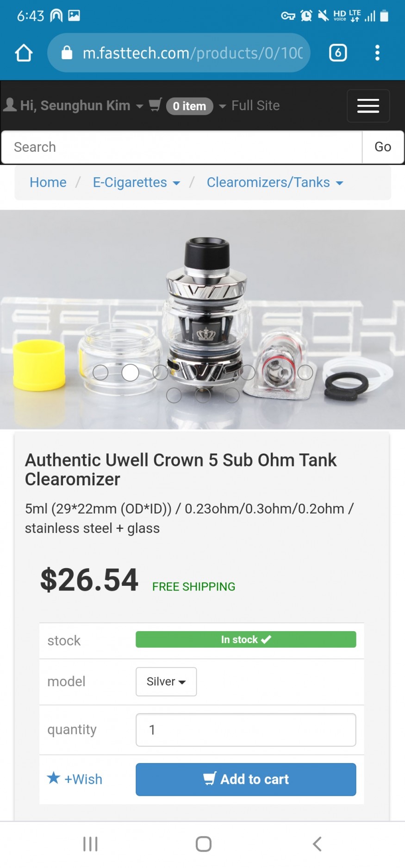The height and width of the screenshot is (868, 405).
Task: Click the Add to cart button
Action: [246, 779]
